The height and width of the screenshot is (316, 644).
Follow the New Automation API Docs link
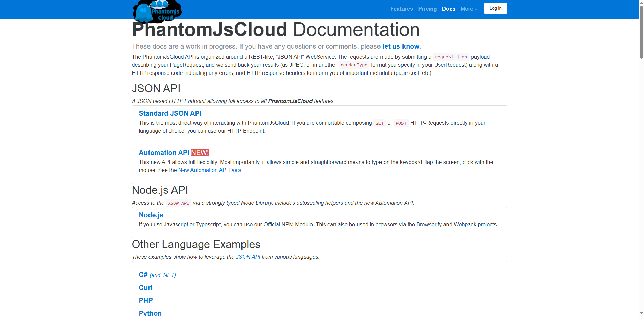(210, 170)
